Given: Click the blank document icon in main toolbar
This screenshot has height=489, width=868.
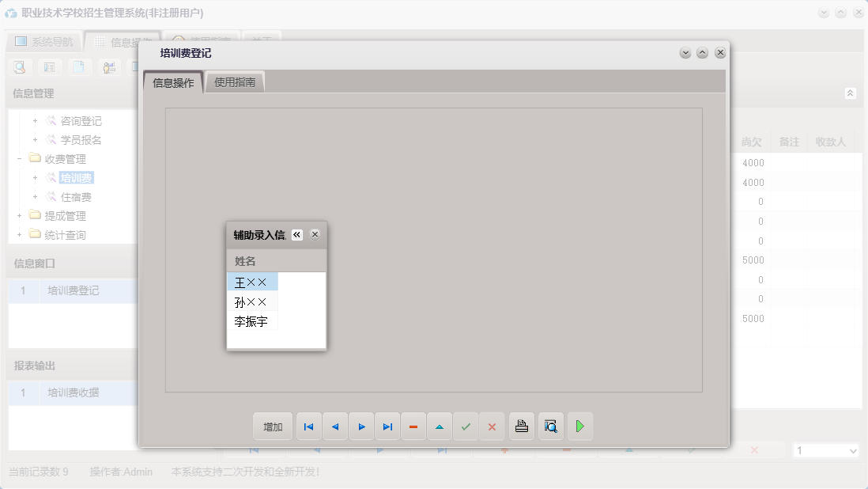Looking at the screenshot, I should tap(79, 67).
